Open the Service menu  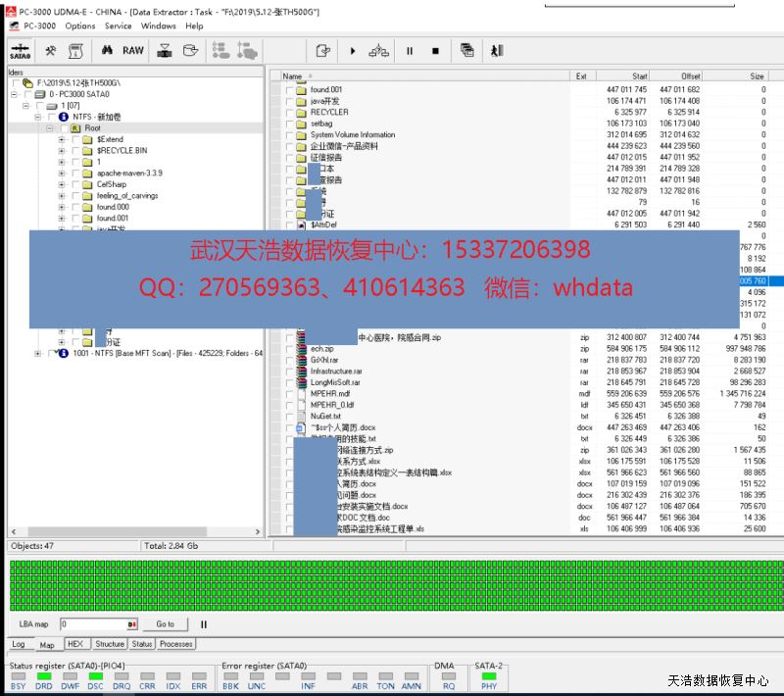coord(118,26)
